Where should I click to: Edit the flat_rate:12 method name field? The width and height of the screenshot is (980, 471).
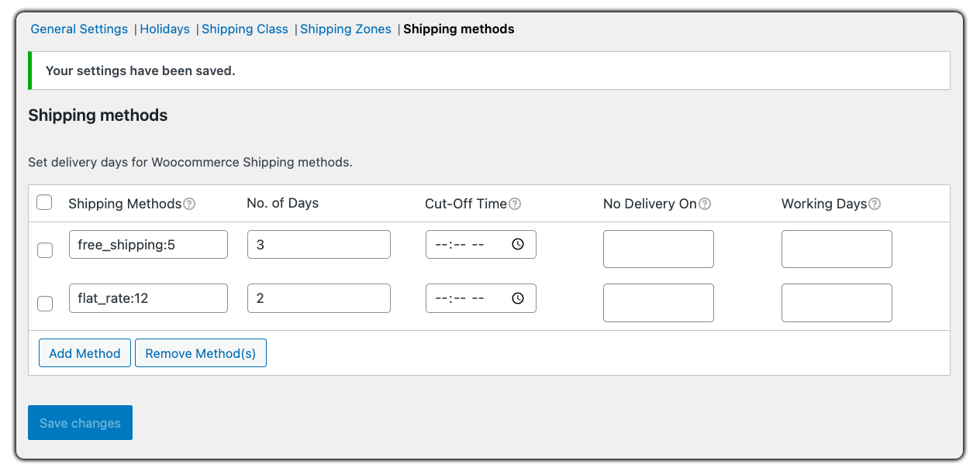click(148, 298)
